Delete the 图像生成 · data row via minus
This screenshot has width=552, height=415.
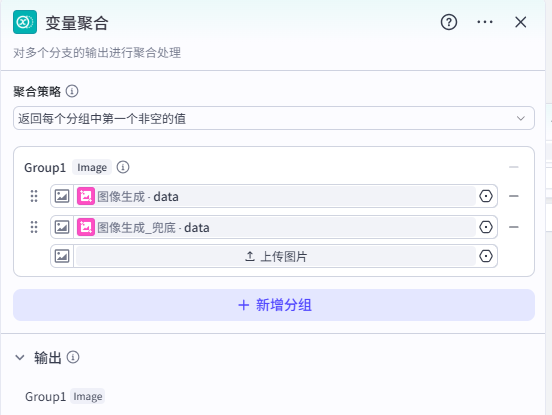(x=514, y=196)
